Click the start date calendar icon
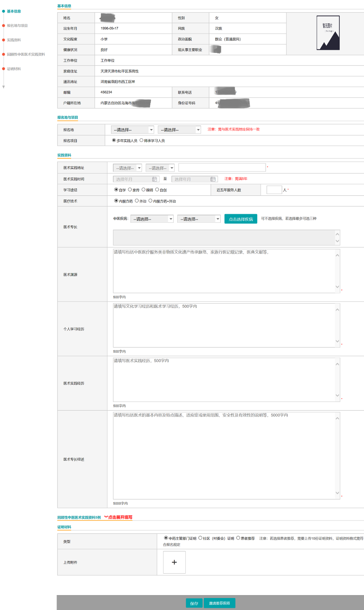 tap(154, 179)
